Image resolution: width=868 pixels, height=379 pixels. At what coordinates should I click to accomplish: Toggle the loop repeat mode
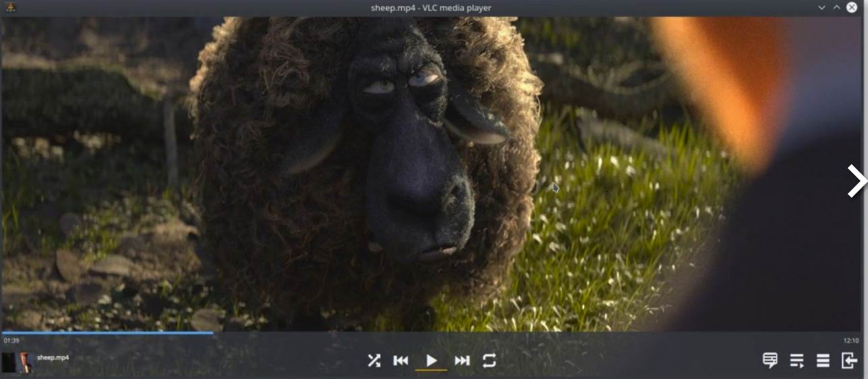490,361
